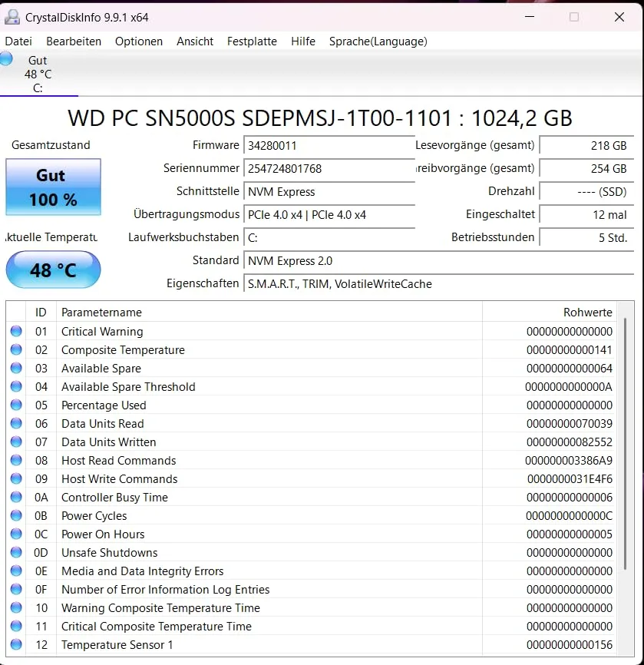This screenshot has height=665, width=644.
Task: Open the Bearbeiten menu
Action: (74, 41)
